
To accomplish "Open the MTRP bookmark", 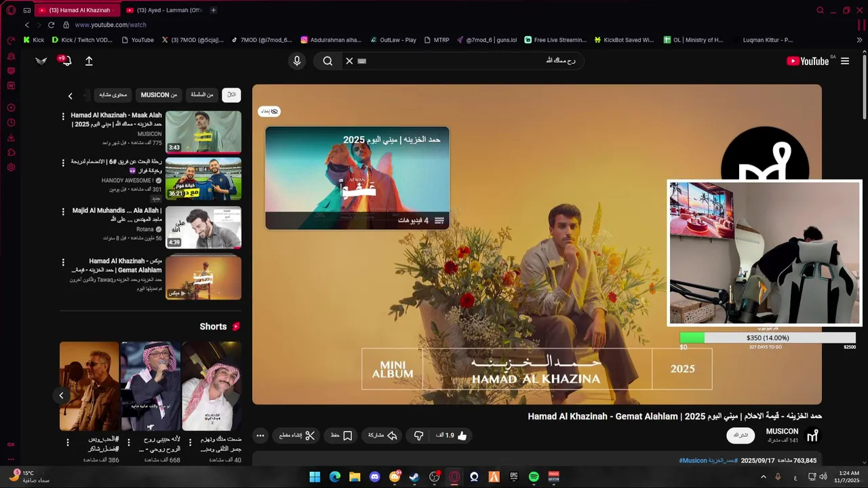I will 436,40.
